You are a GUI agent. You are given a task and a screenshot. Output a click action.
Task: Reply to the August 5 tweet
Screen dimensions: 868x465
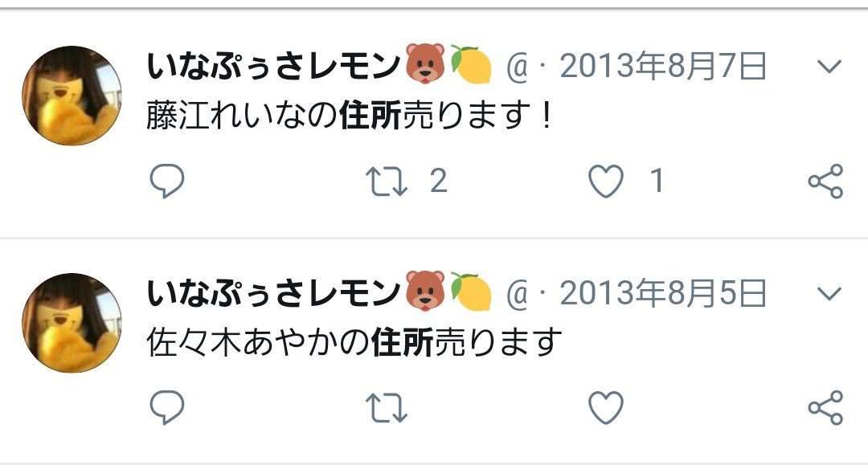pos(166,408)
